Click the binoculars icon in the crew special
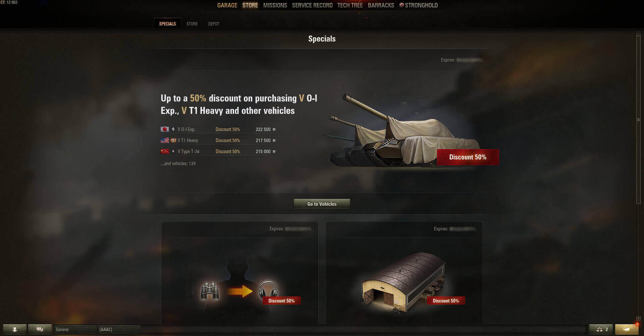The width and height of the screenshot is (644, 336). click(x=210, y=291)
